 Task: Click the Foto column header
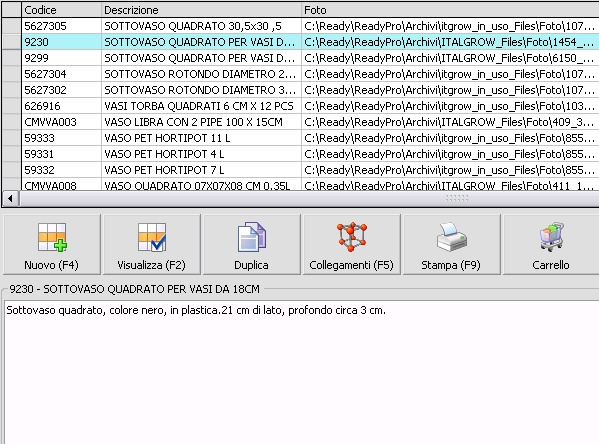tap(450, 10)
